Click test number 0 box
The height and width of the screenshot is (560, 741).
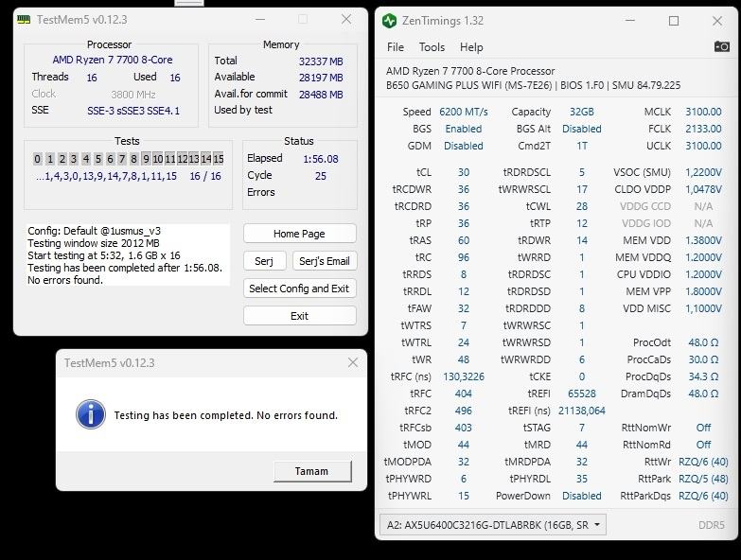38,159
